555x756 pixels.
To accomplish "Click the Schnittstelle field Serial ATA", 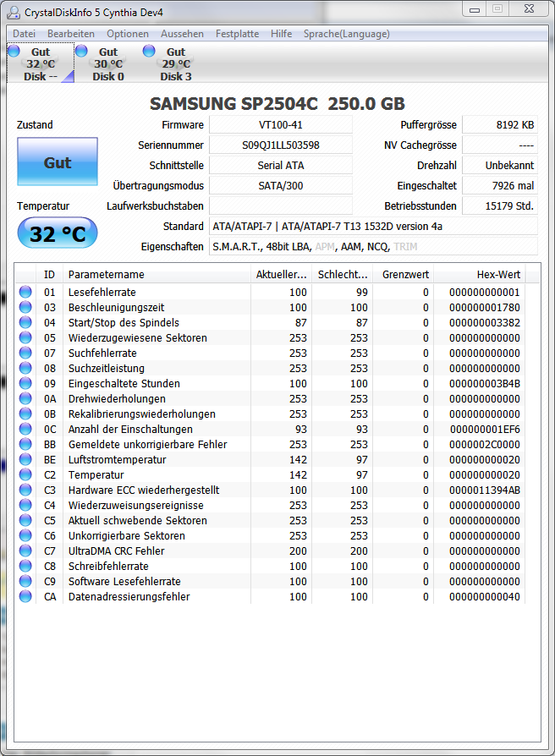I will [281, 166].
